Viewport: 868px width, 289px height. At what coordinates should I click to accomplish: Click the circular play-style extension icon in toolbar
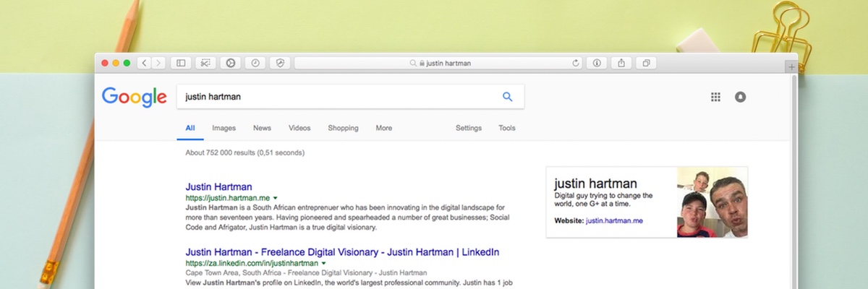point(230,63)
